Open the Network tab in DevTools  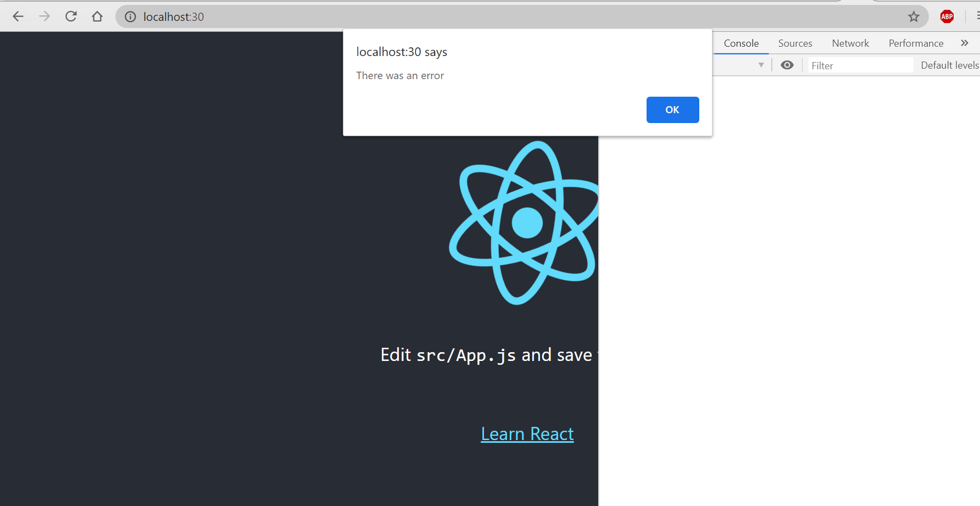coord(850,43)
